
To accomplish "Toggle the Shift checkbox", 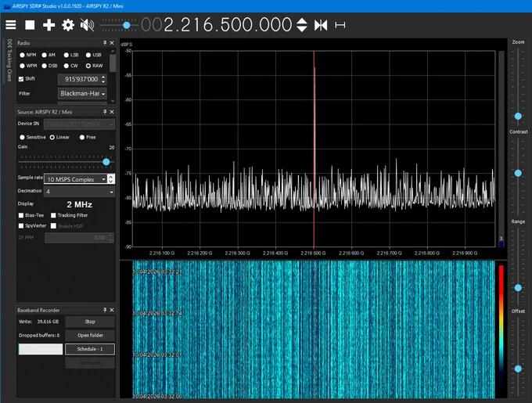I will point(21,79).
